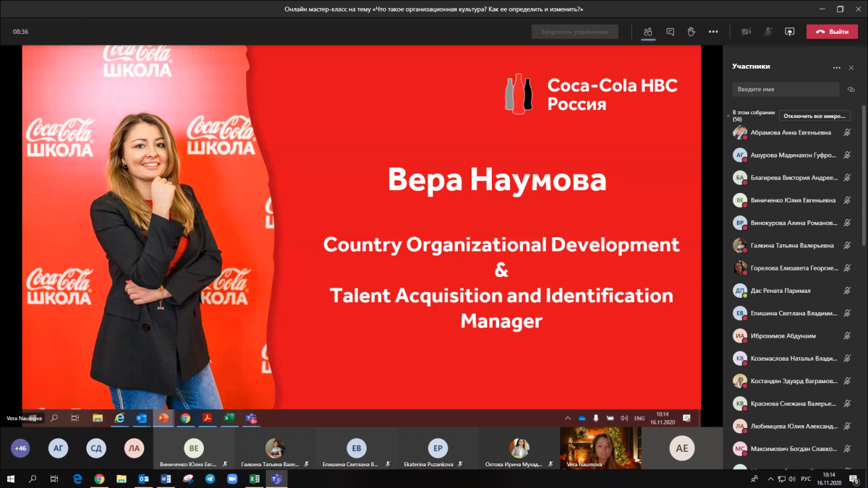
Task: Select Охтова Ирина video tile
Action: 519,448
